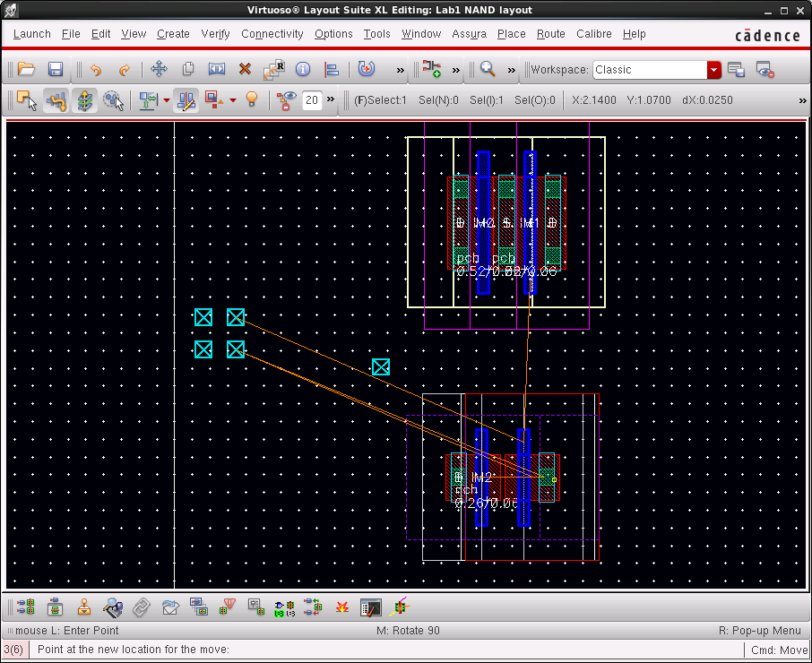Open the Create menu
This screenshot has width=812, height=663.
tap(173, 34)
